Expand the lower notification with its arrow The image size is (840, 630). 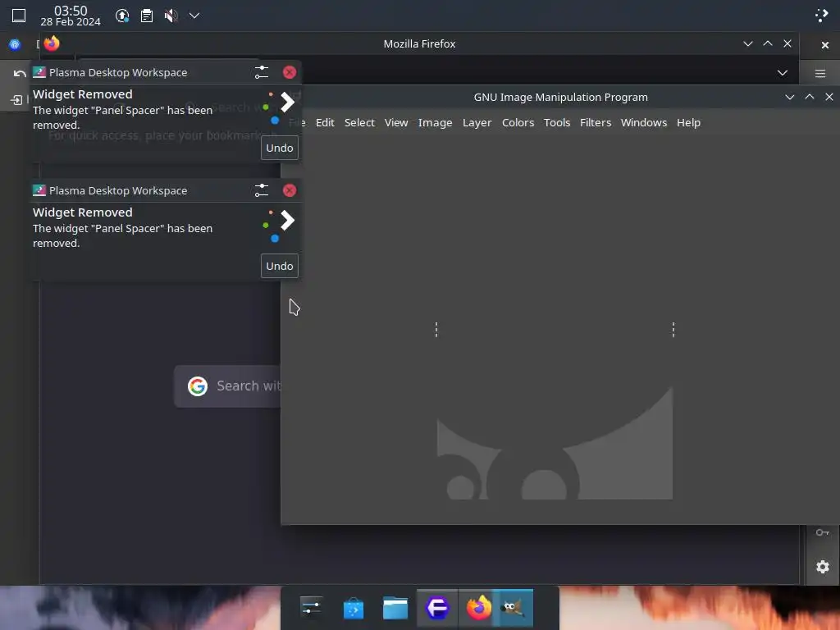(287, 220)
